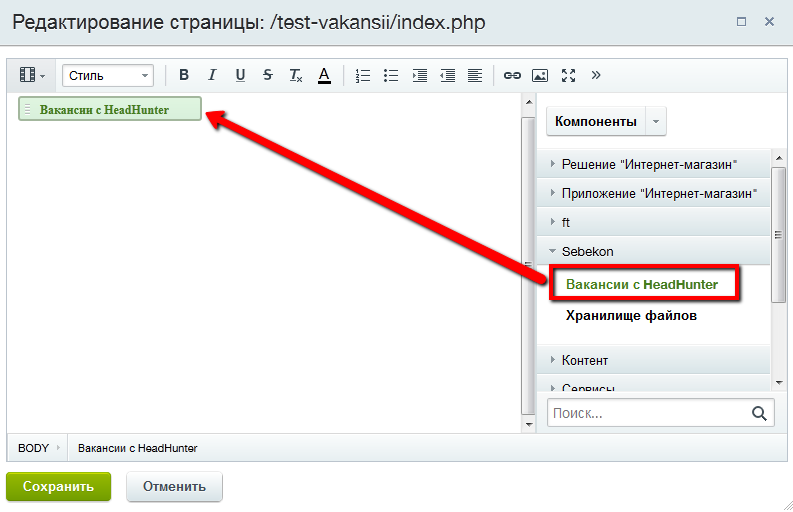Expand the ft component section

point(653,222)
